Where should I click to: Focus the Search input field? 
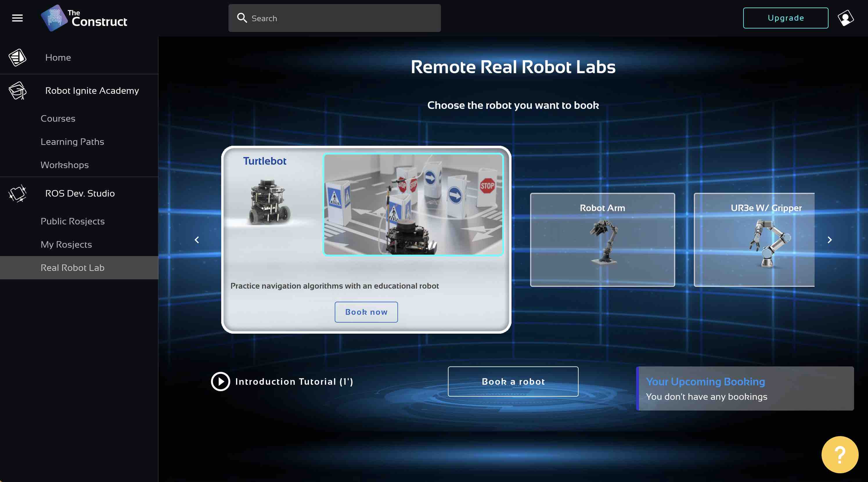335,18
